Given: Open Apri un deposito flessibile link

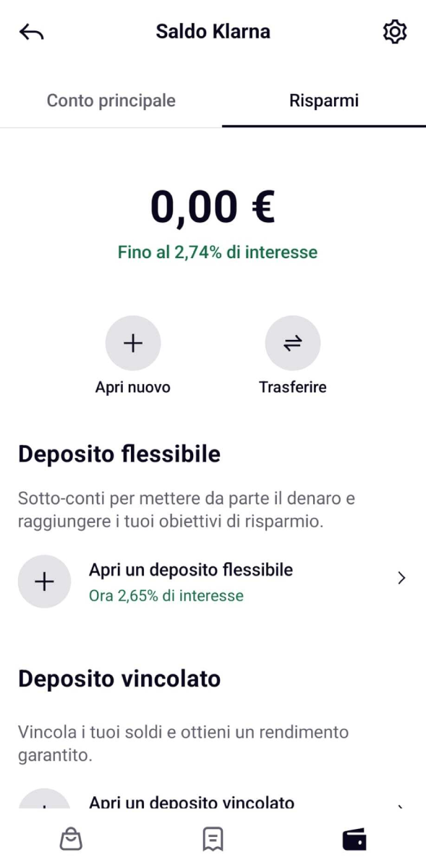Looking at the screenshot, I should pyautogui.click(x=191, y=569).
